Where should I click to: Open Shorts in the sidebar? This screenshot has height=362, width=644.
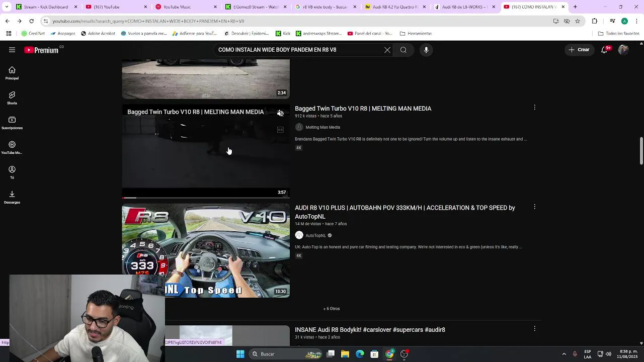point(12,98)
